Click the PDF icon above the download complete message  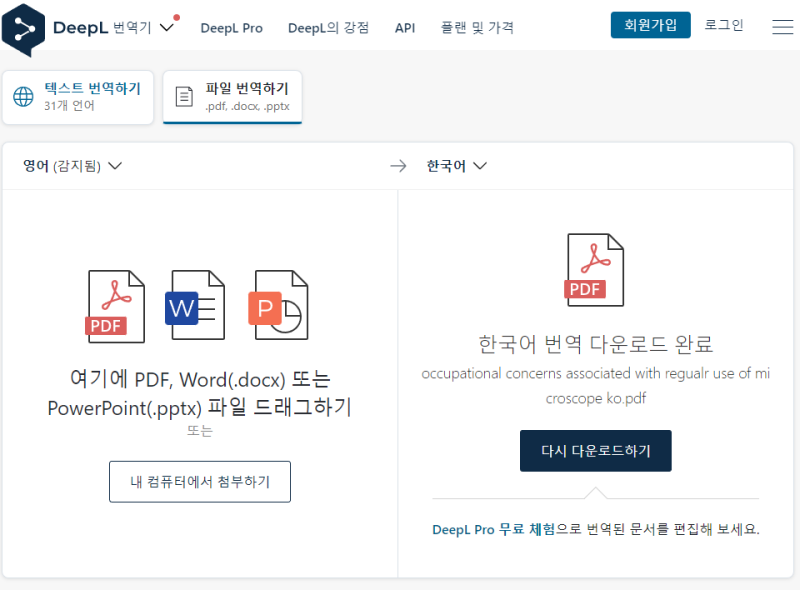pyautogui.click(x=596, y=268)
